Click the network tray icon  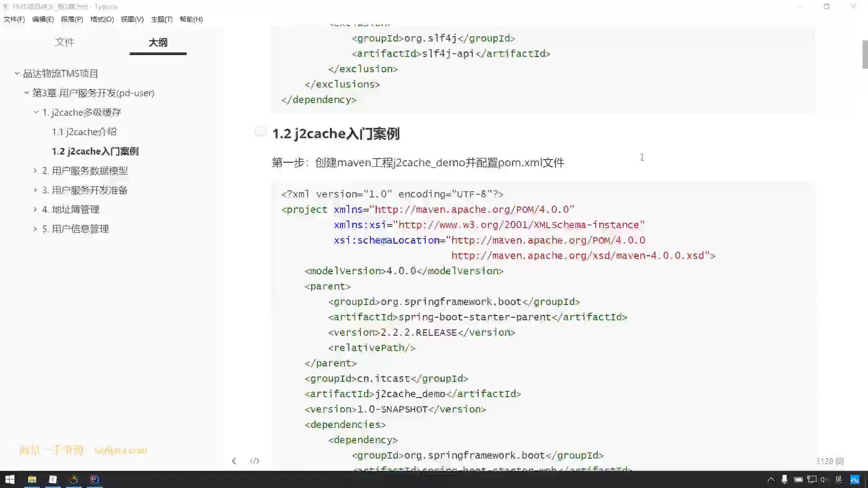(812, 479)
